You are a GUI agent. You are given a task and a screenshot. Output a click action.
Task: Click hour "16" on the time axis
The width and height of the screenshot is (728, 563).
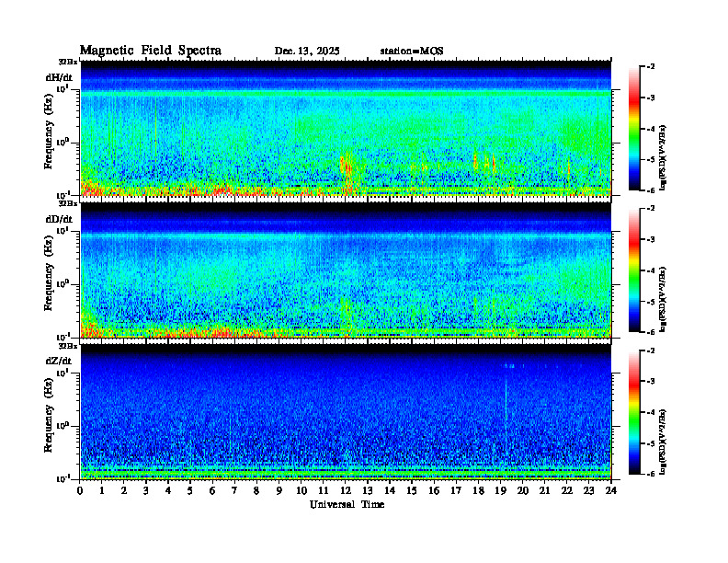click(x=434, y=490)
